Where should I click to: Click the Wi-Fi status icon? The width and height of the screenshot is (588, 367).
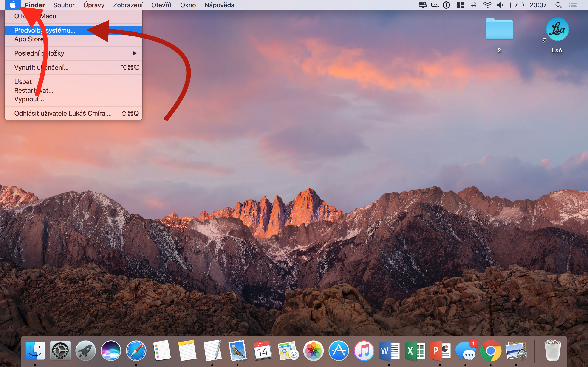(x=487, y=5)
